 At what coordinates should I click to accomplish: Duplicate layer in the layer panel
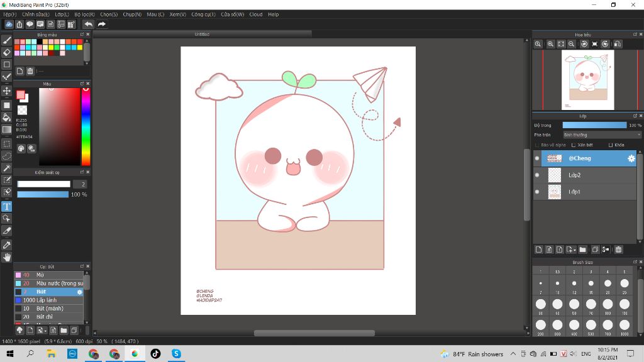click(595, 250)
